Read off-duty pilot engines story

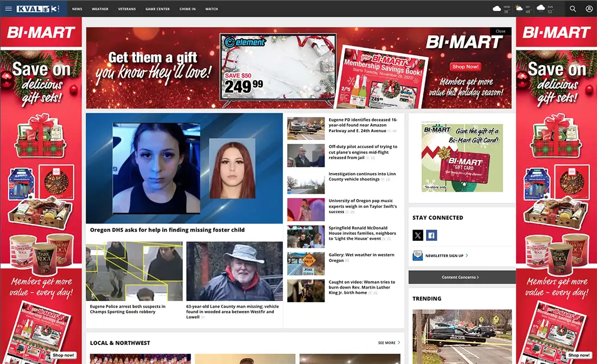click(x=363, y=152)
